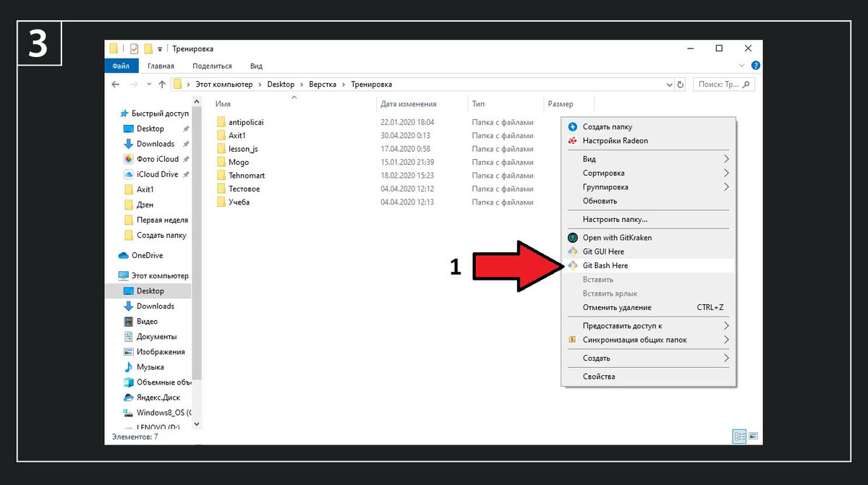Open the Вид ribbon tab
The width and height of the screenshot is (868, 485).
pos(256,66)
